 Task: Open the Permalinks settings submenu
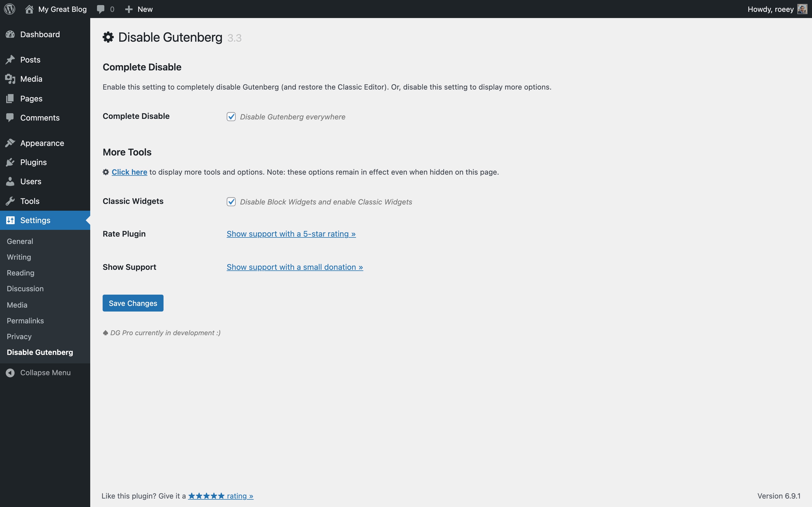click(25, 321)
